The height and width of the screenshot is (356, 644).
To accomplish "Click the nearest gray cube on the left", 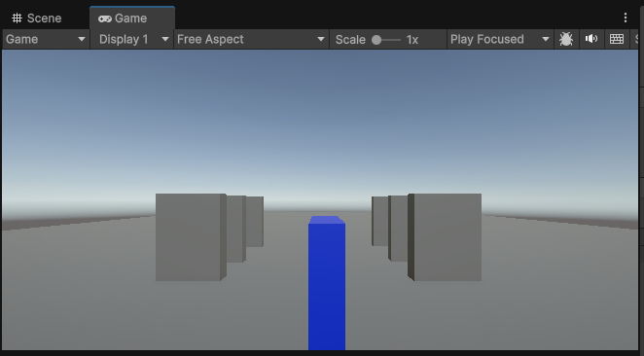I will [191, 237].
